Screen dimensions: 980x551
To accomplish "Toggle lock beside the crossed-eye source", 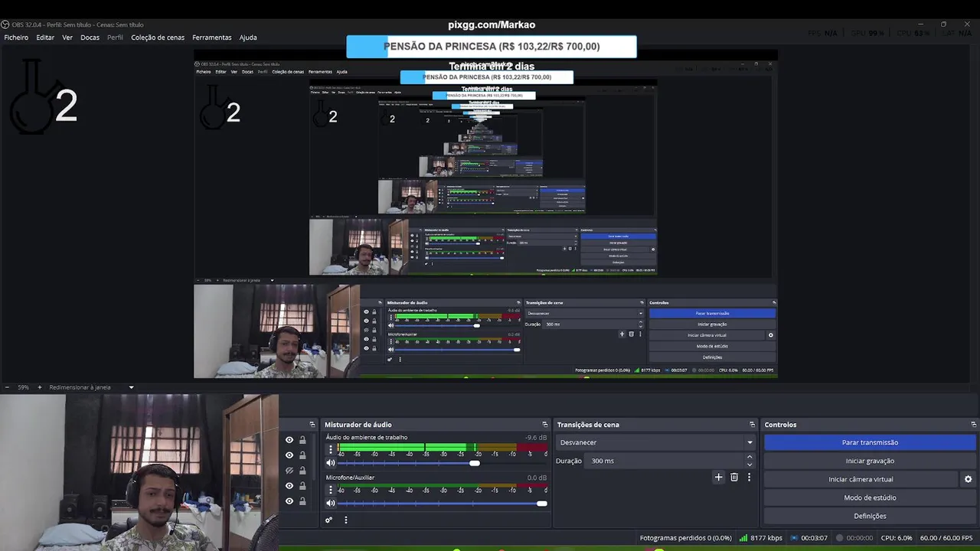I will click(302, 471).
